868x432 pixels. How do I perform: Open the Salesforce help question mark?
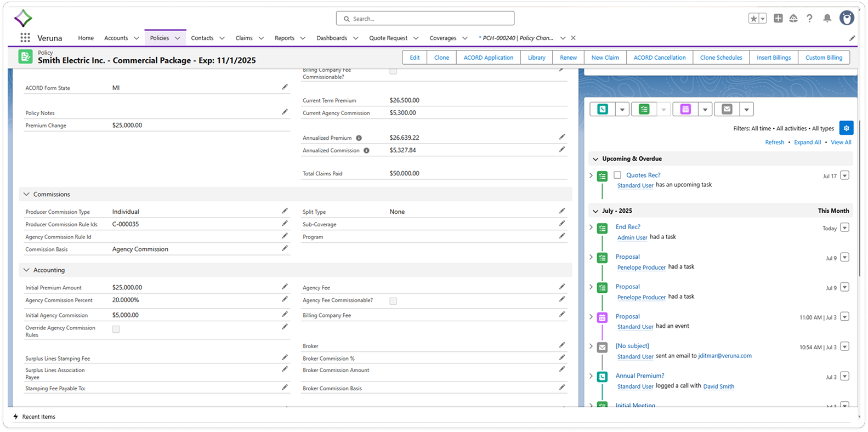[809, 19]
